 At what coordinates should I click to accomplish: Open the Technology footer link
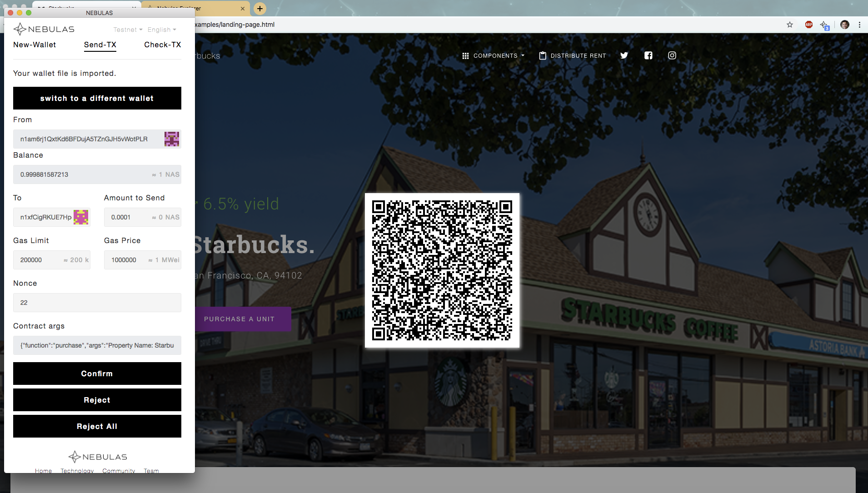coord(77,471)
